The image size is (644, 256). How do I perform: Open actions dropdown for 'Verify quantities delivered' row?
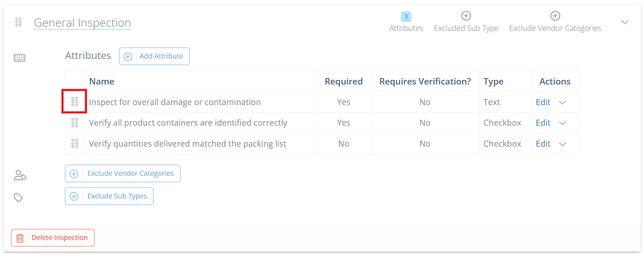point(562,144)
